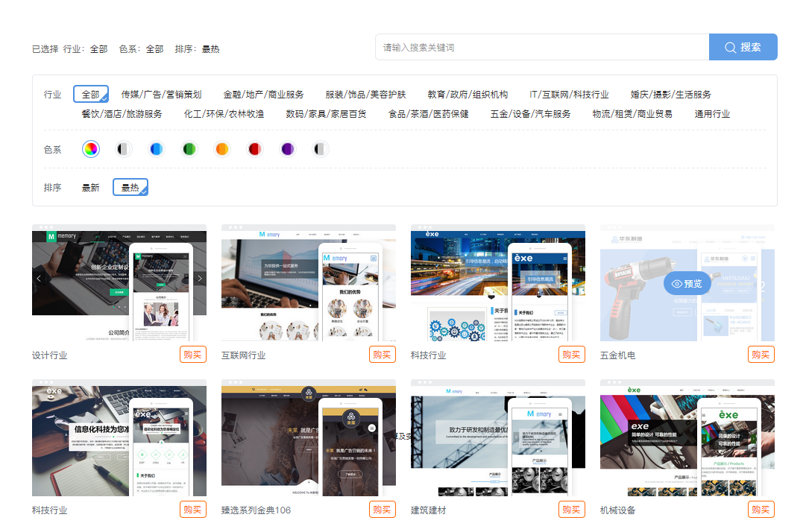Pick the orange color scheme circle
809x532 pixels.
point(221,149)
